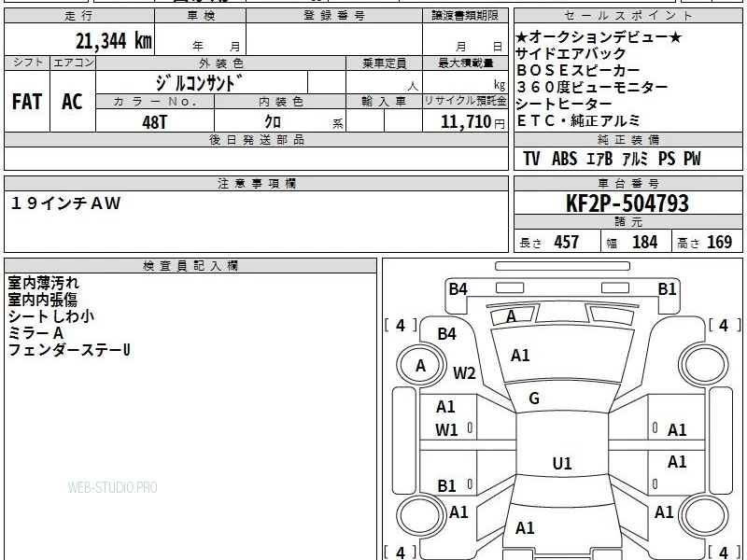Select the 注意事項欄 header
Screen dimensions: 747x560
point(256,183)
